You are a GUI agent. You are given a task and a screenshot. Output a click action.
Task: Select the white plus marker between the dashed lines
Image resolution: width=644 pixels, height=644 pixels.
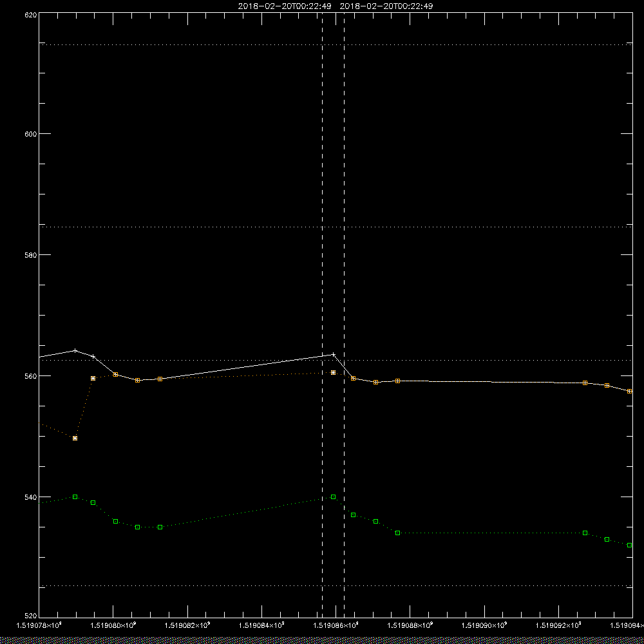(333, 354)
